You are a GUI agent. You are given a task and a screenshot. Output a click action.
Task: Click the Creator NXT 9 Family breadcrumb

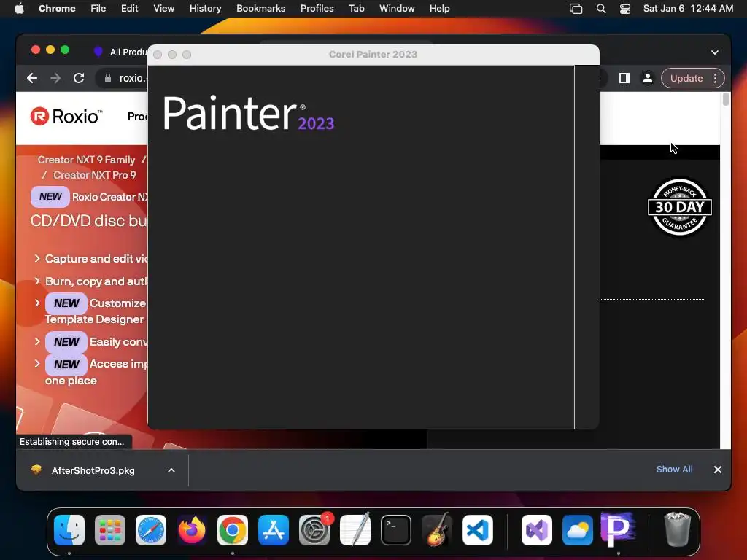86,160
